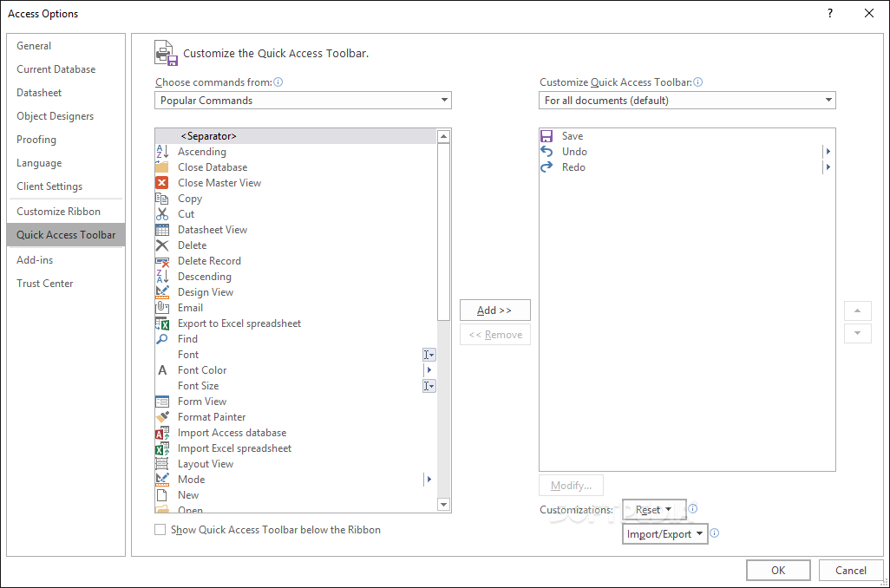Viewport: 890px width, 588px height.
Task: Click the info icon beside Reset
Action: (692, 509)
